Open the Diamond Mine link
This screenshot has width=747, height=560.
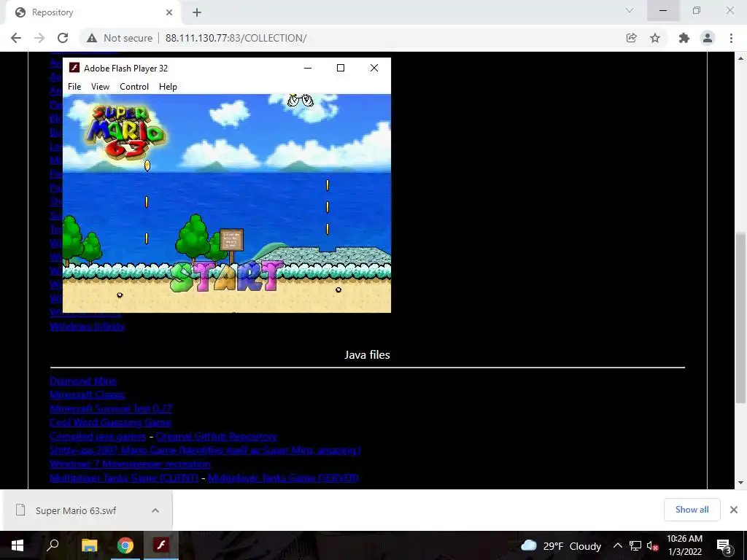point(83,381)
